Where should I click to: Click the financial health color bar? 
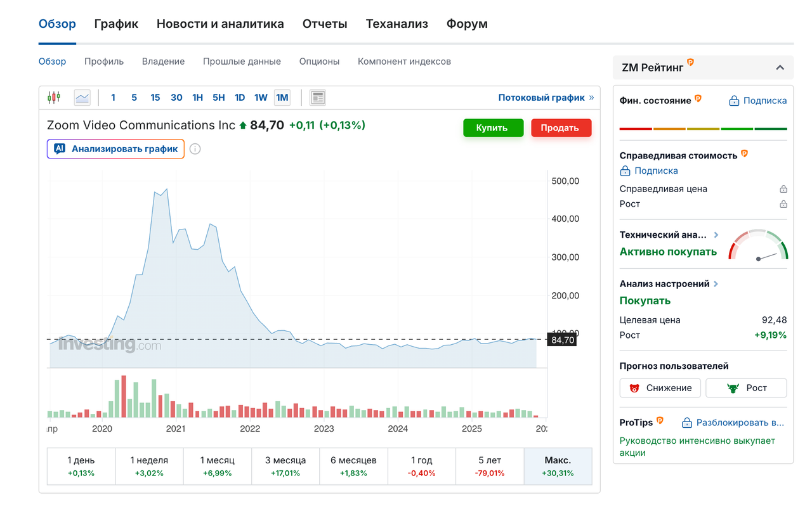[703, 129]
